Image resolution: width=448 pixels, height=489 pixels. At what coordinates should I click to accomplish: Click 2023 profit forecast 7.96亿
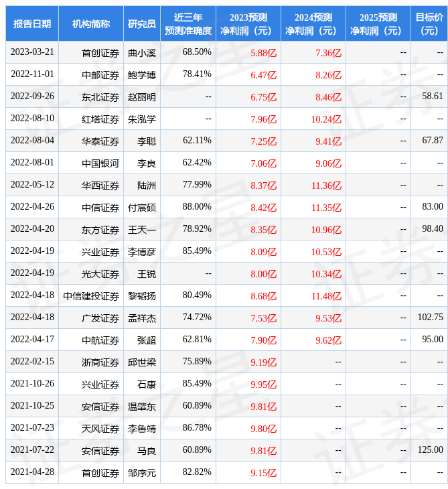pos(263,119)
